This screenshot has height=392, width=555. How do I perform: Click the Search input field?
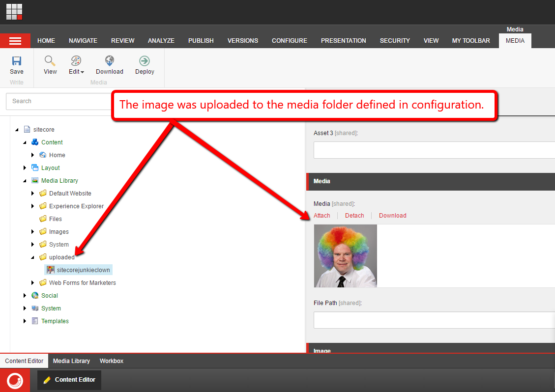[x=59, y=101]
